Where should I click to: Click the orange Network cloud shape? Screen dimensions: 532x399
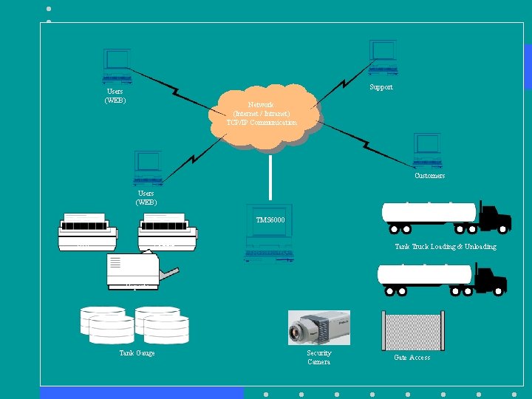[265, 118]
